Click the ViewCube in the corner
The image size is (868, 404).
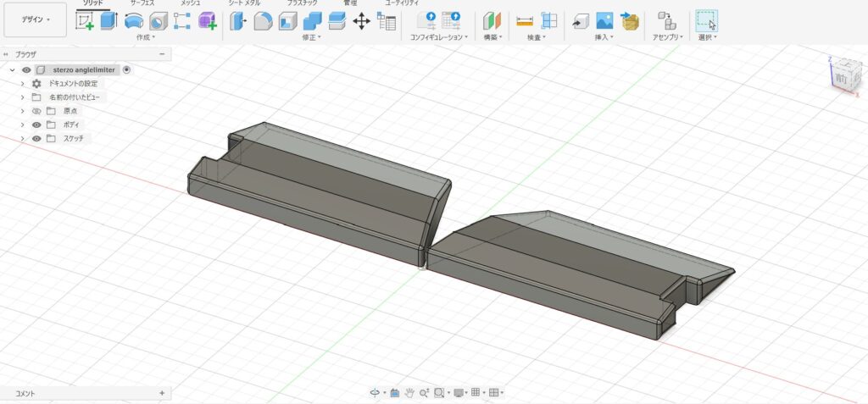(x=842, y=76)
